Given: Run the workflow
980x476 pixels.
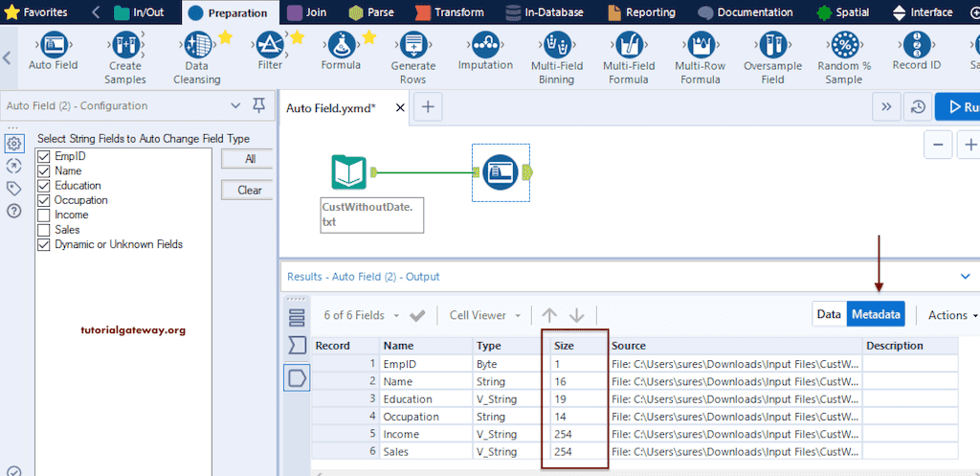Looking at the screenshot, I should coord(958,107).
